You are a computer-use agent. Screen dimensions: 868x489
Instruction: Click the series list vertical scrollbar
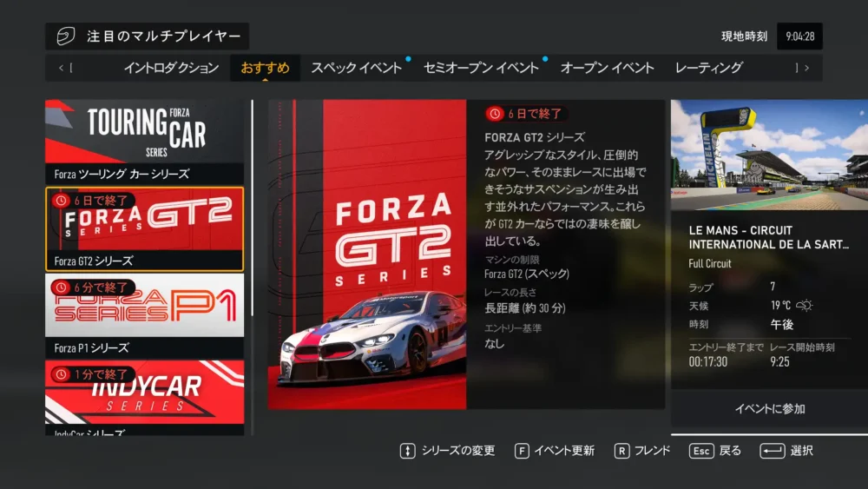click(x=253, y=208)
